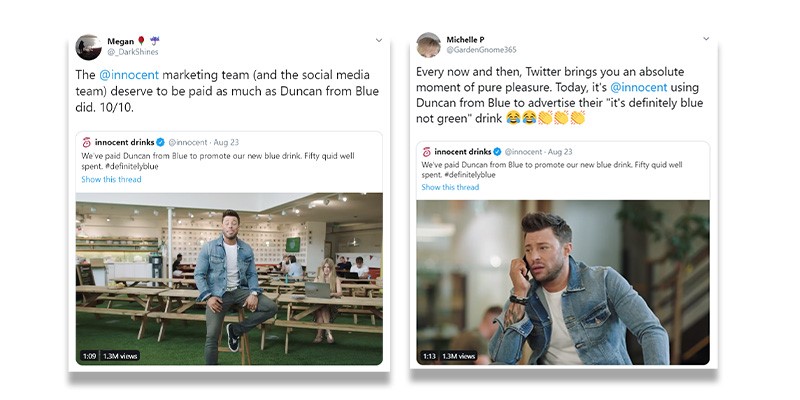Open @innocent mention in Megan's tweet
The width and height of the screenshot is (800, 400).
point(129,75)
